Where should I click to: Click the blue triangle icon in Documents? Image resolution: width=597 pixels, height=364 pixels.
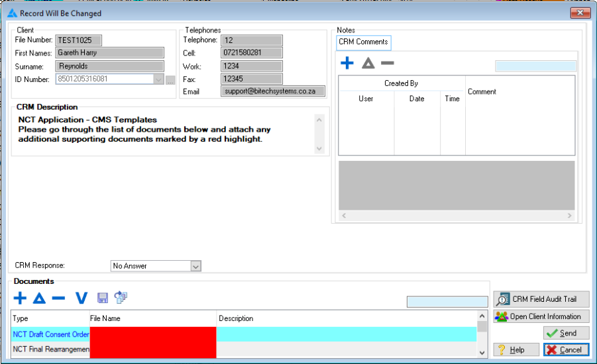point(39,298)
